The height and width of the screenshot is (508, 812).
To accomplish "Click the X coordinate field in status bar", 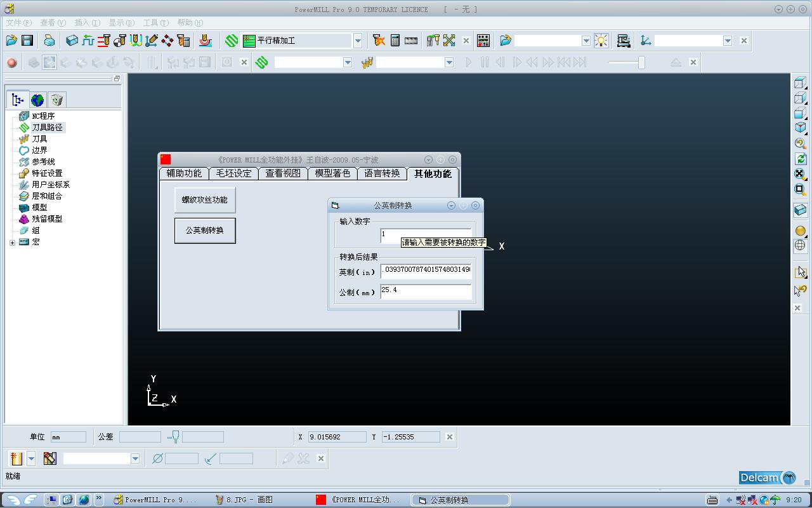I will click(x=337, y=437).
